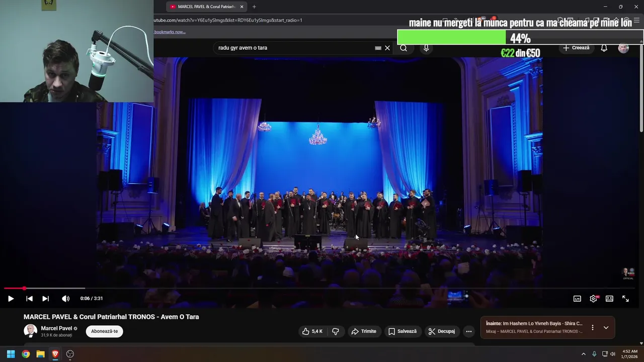Skip to previous video
Viewport: 644px width, 362px height.
pyautogui.click(x=29, y=299)
